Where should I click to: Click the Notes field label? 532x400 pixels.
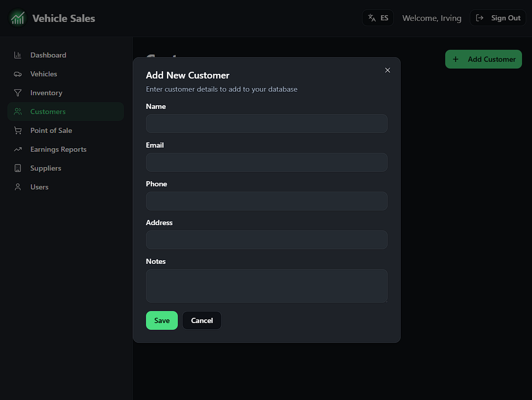(x=156, y=261)
